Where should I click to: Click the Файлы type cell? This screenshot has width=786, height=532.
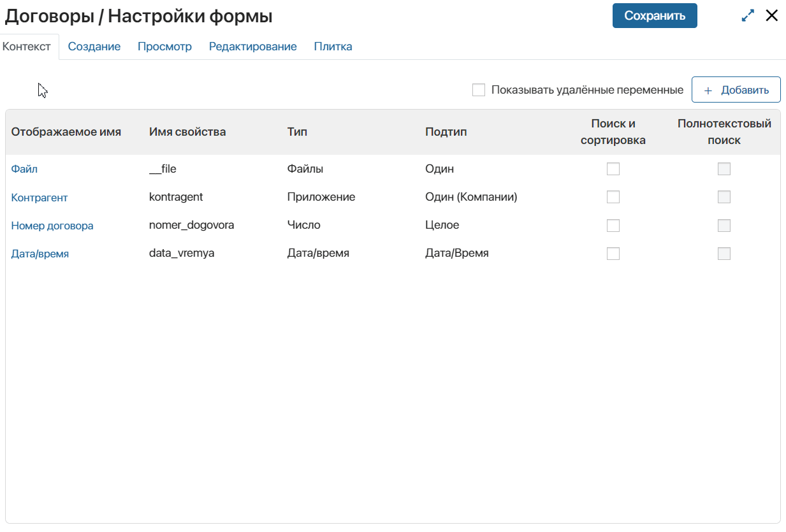305,169
